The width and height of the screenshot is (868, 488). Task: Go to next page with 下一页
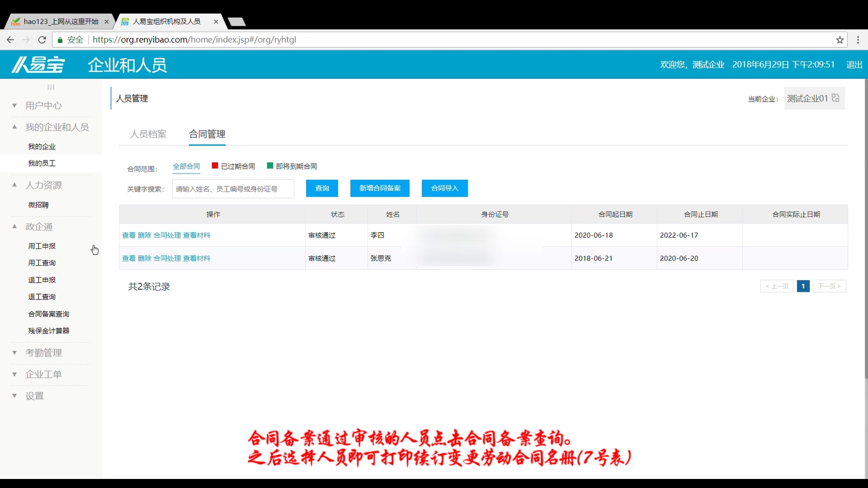830,286
